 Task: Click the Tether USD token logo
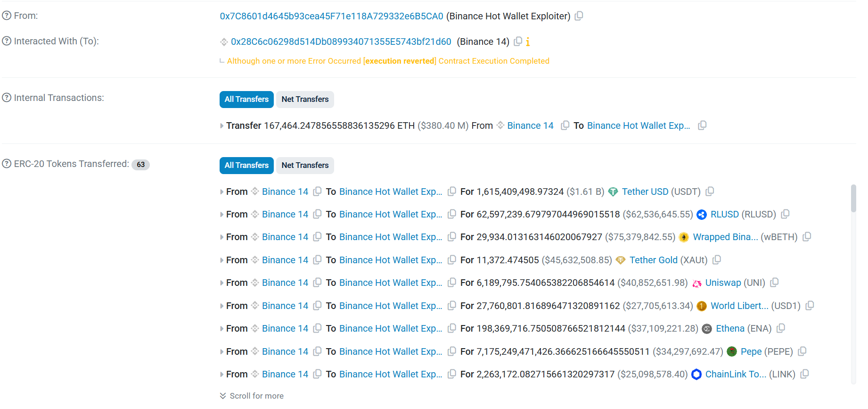613,192
